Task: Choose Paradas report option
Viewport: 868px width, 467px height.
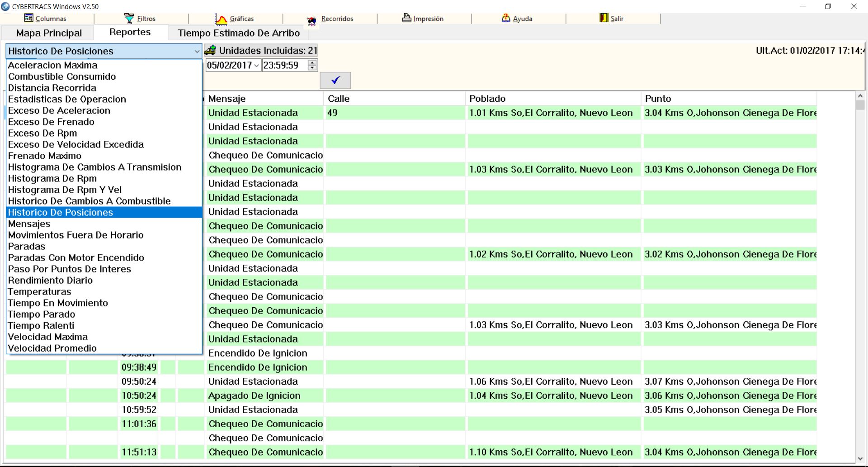Action: click(104, 246)
